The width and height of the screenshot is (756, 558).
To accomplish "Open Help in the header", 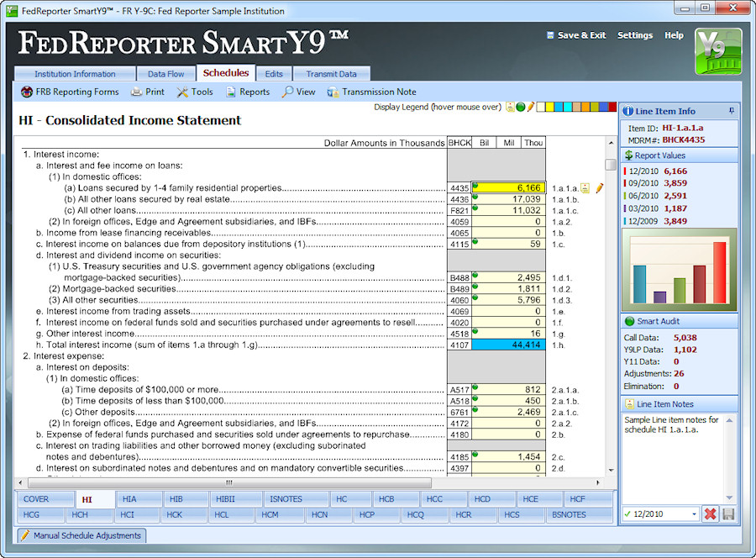I will [x=674, y=35].
